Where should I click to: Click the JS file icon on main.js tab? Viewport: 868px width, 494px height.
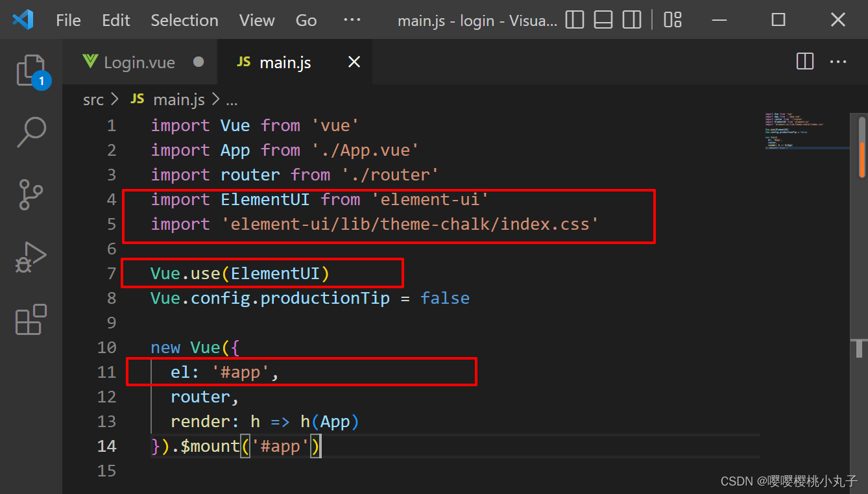pos(244,61)
